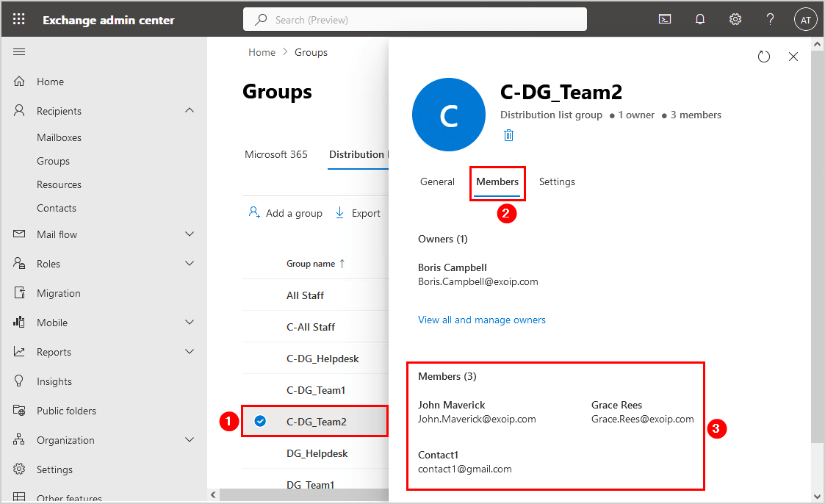The height and width of the screenshot is (504, 825).
Task: Switch to the General tab
Action: pos(437,181)
